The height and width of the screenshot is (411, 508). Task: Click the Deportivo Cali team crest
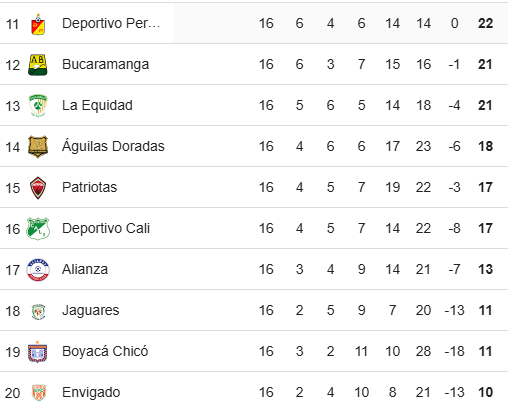click(38, 229)
